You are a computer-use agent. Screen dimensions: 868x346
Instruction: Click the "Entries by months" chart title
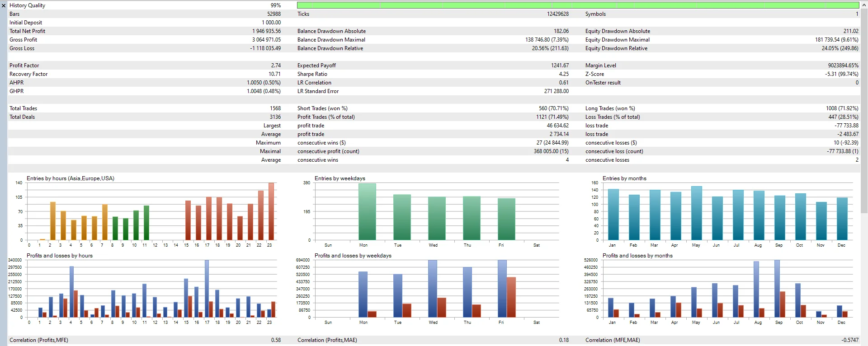click(624, 178)
